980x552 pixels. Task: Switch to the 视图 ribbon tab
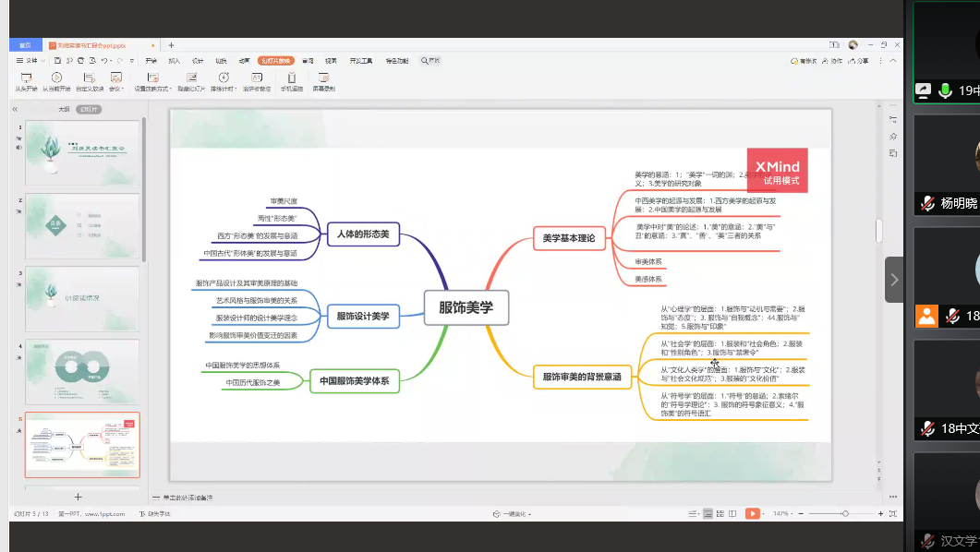point(331,61)
